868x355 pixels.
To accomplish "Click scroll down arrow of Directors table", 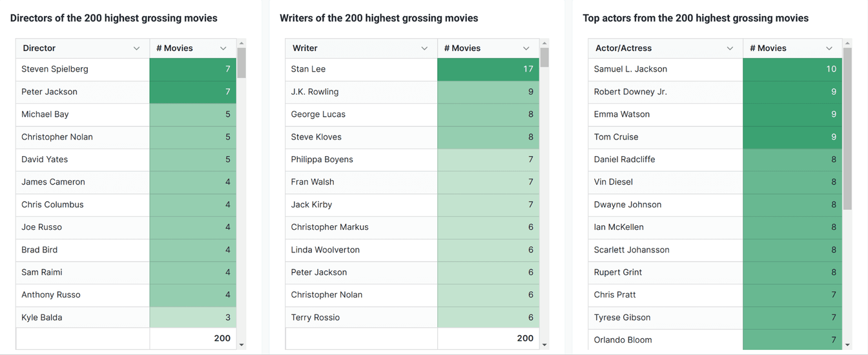I will point(242,345).
